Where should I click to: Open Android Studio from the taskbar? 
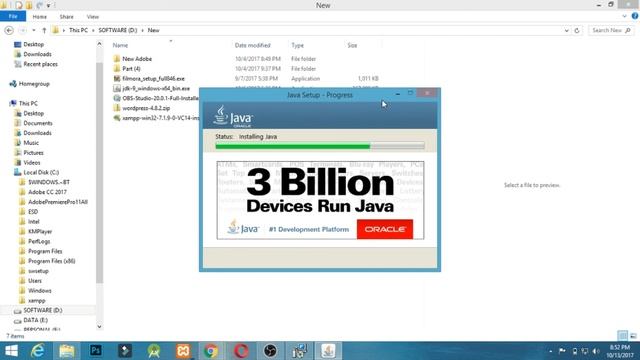tap(154, 351)
